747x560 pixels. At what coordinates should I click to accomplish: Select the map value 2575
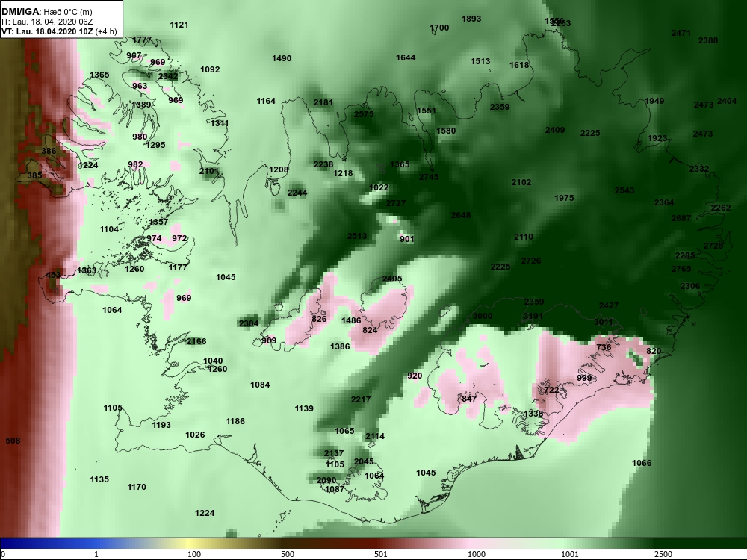coord(364,114)
